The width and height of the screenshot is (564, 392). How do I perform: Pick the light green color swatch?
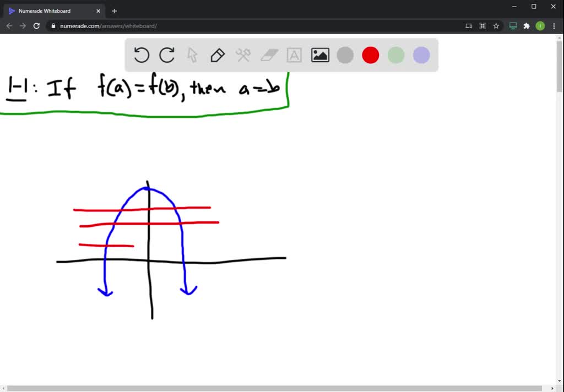click(x=396, y=55)
